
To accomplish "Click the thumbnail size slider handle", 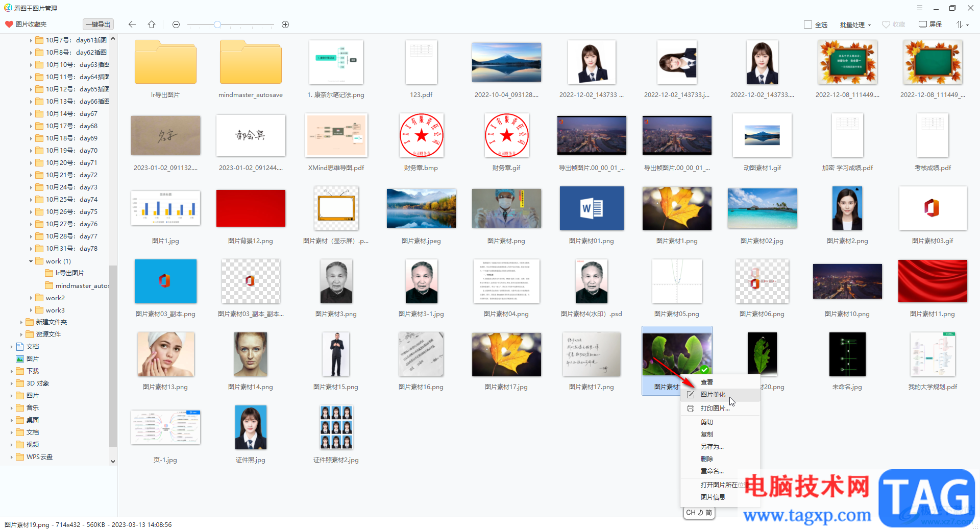I will point(217,25).
